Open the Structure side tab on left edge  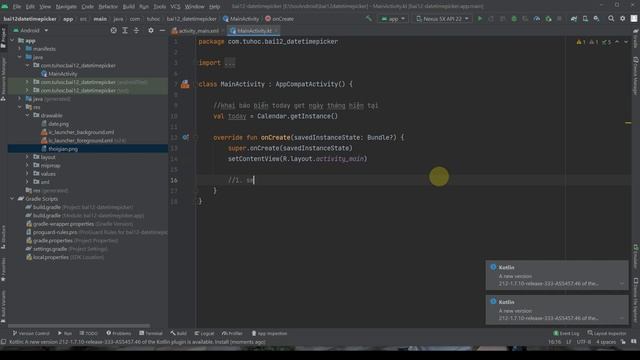pyautogui.click(x=3, y=237)
